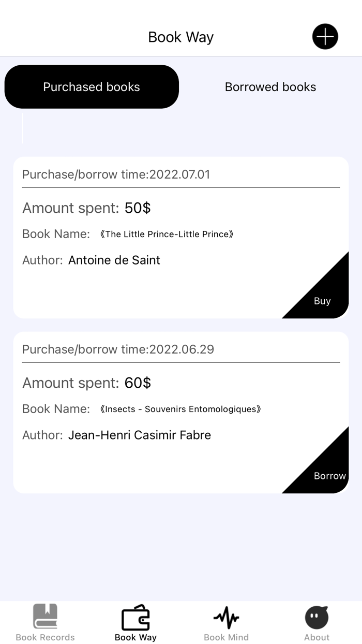Image resolution: width=362 pixels, height=644 pixels.
Task: Tap the speech bubble icon above About
Action: 316,617
